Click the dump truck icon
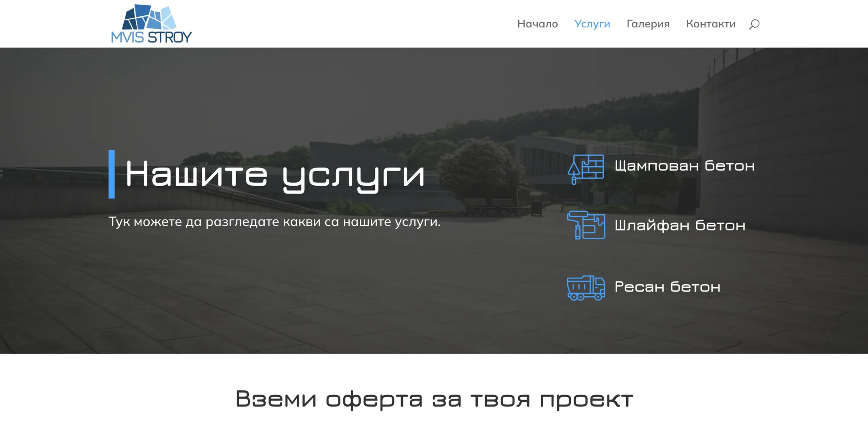The width and height of the screenshot is (868, 446). (x=586, y=288)
